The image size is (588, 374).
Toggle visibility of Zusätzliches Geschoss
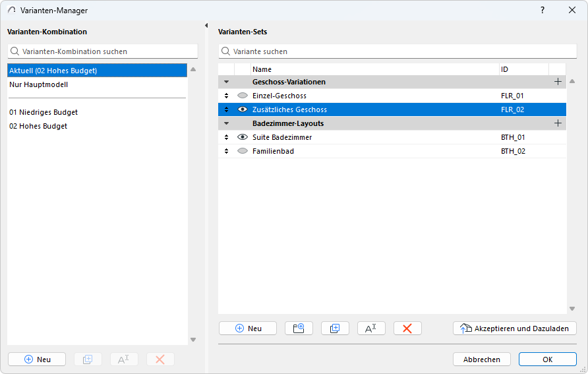coord(243,109)
